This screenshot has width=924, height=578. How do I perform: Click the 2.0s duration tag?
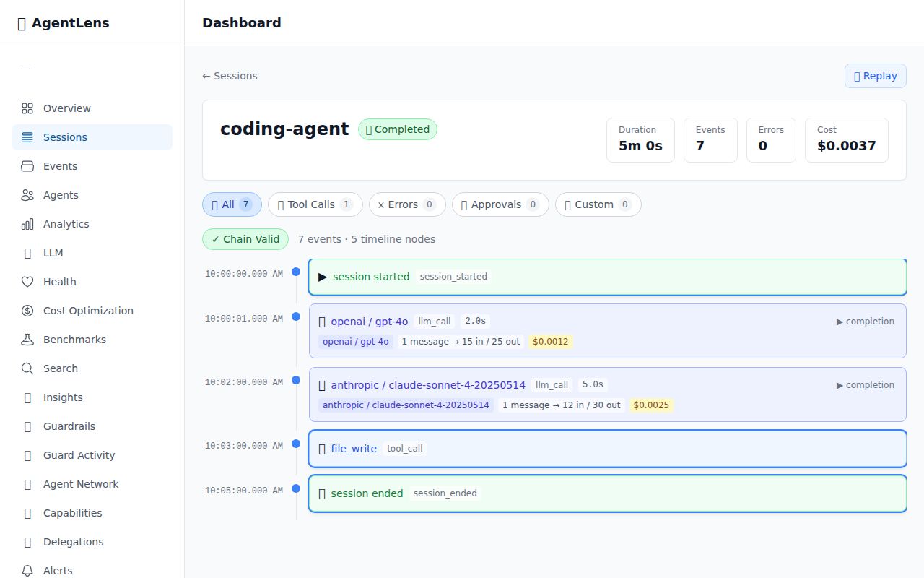[475, 322]
